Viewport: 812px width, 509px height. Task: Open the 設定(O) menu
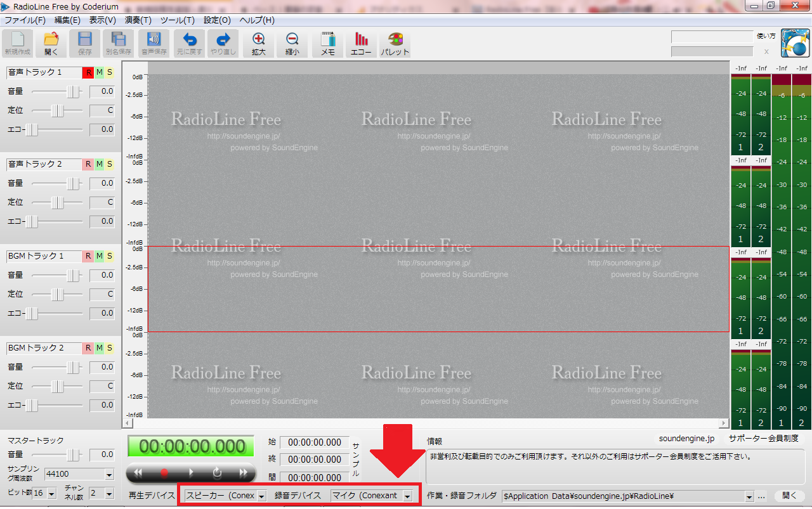point(217,20)
